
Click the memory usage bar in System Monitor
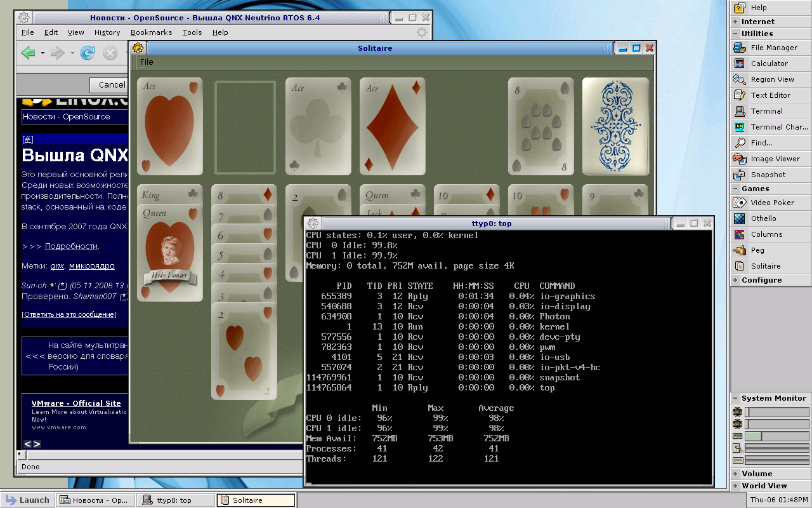tap(776, 436)
